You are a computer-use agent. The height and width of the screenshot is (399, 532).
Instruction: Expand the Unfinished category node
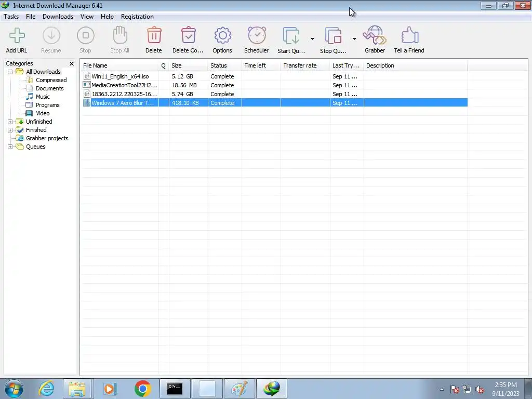(10, 122)
